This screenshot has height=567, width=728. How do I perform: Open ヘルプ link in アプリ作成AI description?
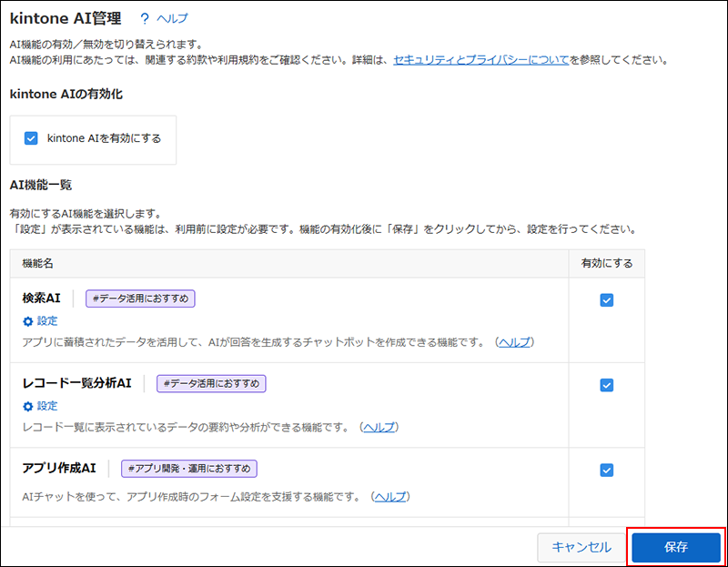(390, 497)
